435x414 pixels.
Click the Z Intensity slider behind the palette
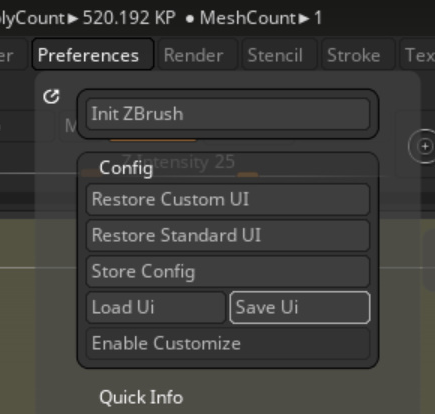[x=179, y=162]
